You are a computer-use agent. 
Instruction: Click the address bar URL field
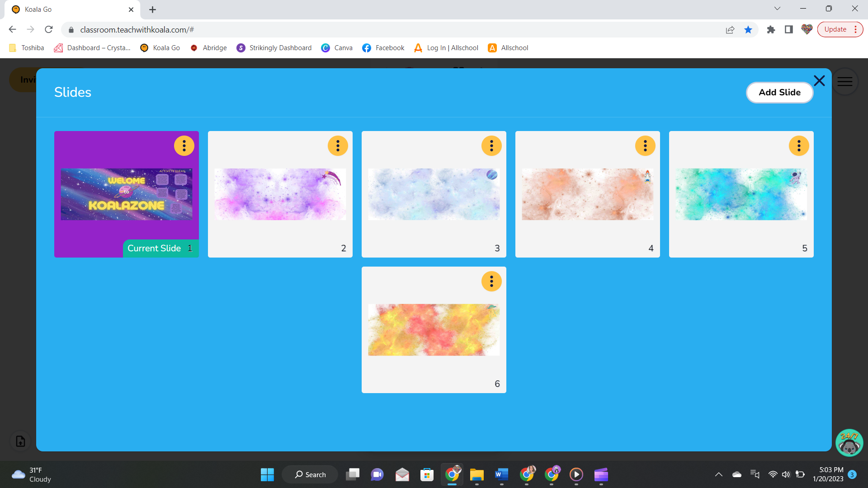coord(181,29)
